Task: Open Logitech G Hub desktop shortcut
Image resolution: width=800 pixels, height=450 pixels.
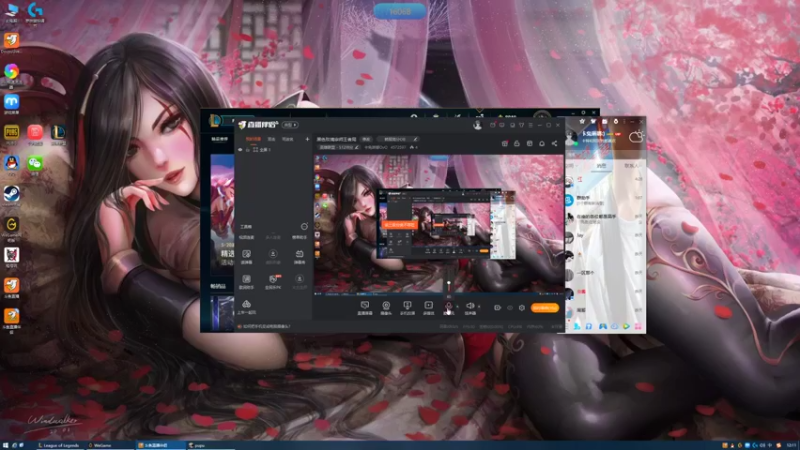Action: (35, 12)
